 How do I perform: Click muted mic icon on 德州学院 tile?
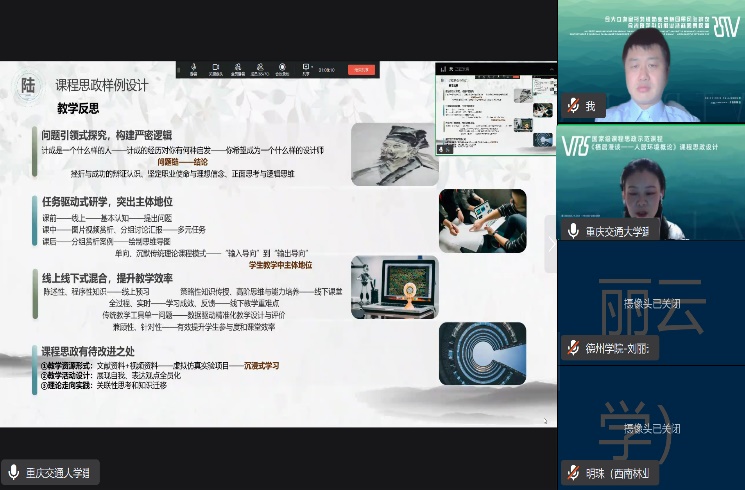pyautogui.click(x=574, y=350)
